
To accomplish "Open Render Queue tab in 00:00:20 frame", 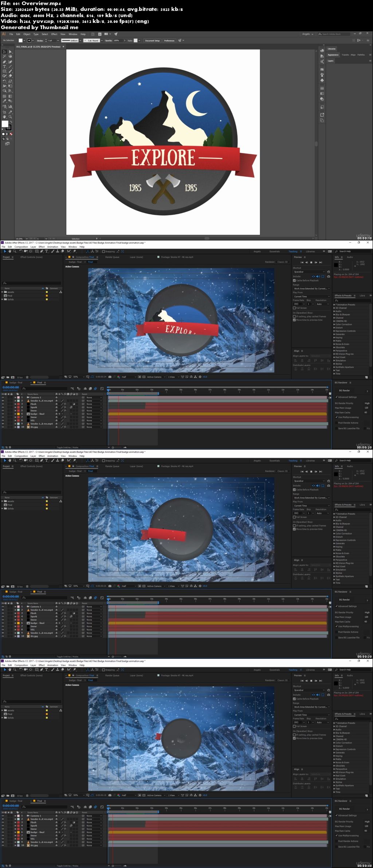I will [x=112, y=257].
